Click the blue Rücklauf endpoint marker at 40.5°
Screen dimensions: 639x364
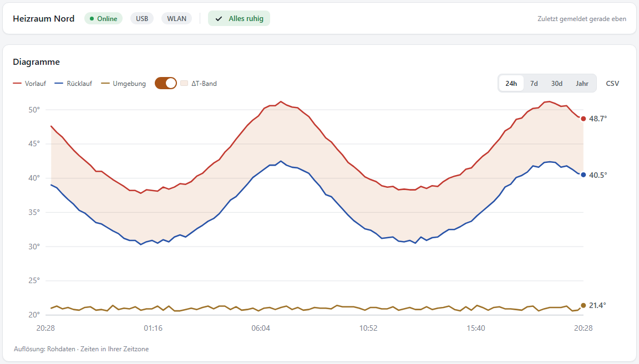pos(583,175)
